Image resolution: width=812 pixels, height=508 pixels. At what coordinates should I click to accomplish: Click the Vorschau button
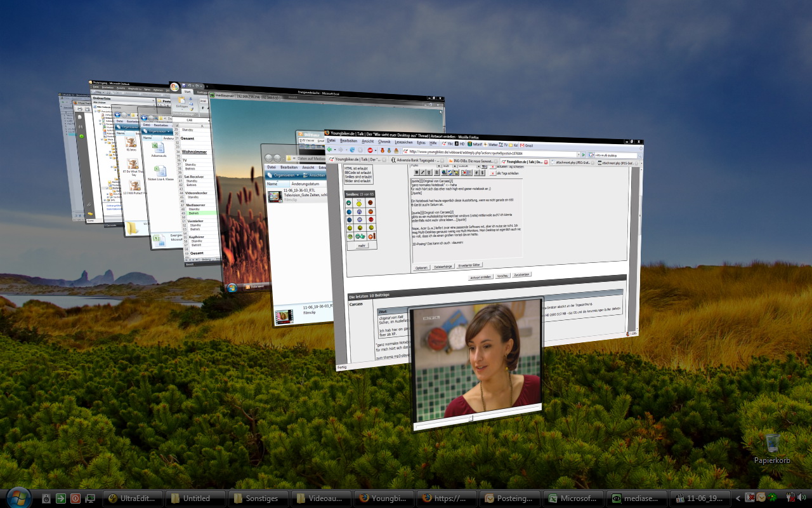[x=502, y=276]
